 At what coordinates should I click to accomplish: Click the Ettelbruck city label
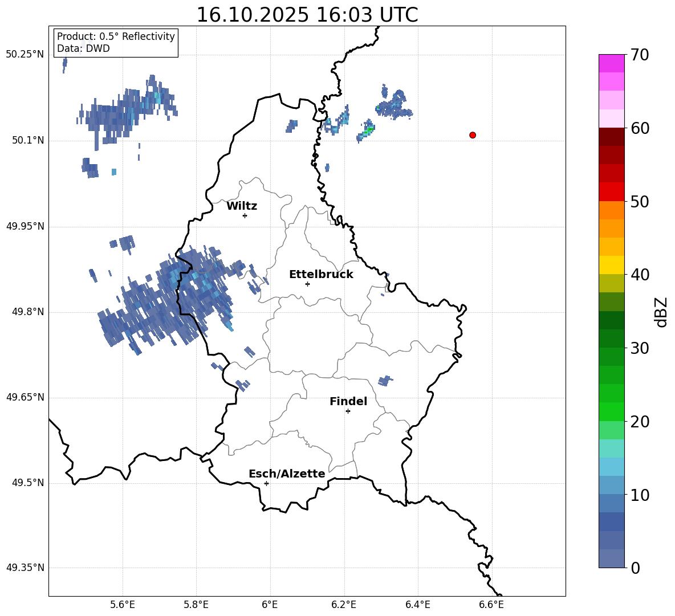click(x=321, y=275)
